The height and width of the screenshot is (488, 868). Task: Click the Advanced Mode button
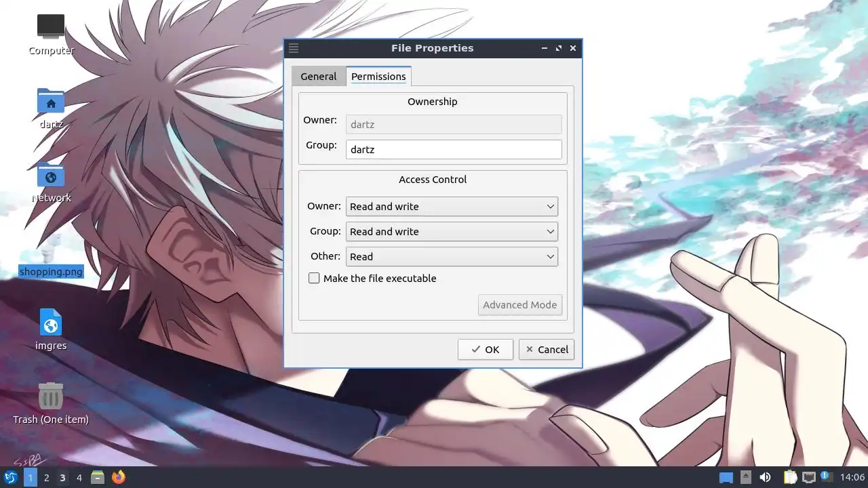(x=520, y=305)
